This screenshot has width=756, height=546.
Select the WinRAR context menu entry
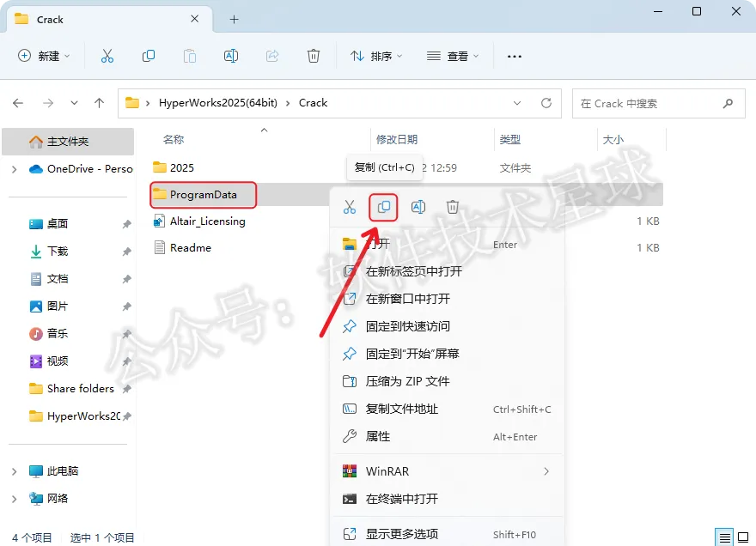click(448, 471)
